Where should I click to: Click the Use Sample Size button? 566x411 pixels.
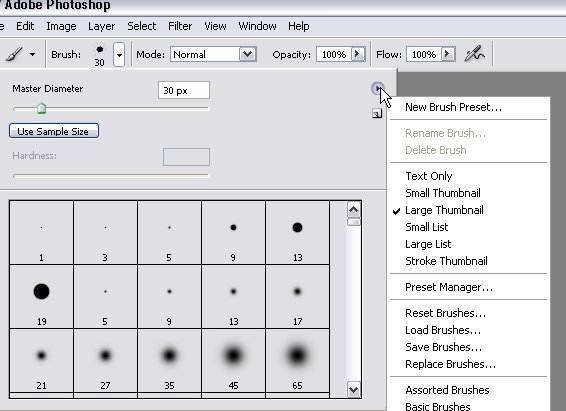(x=54, y=131)
